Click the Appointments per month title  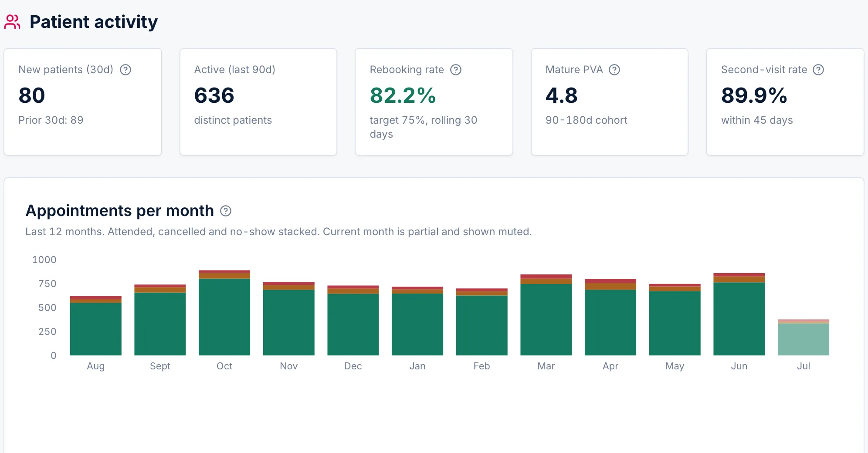tap(120, 211)
